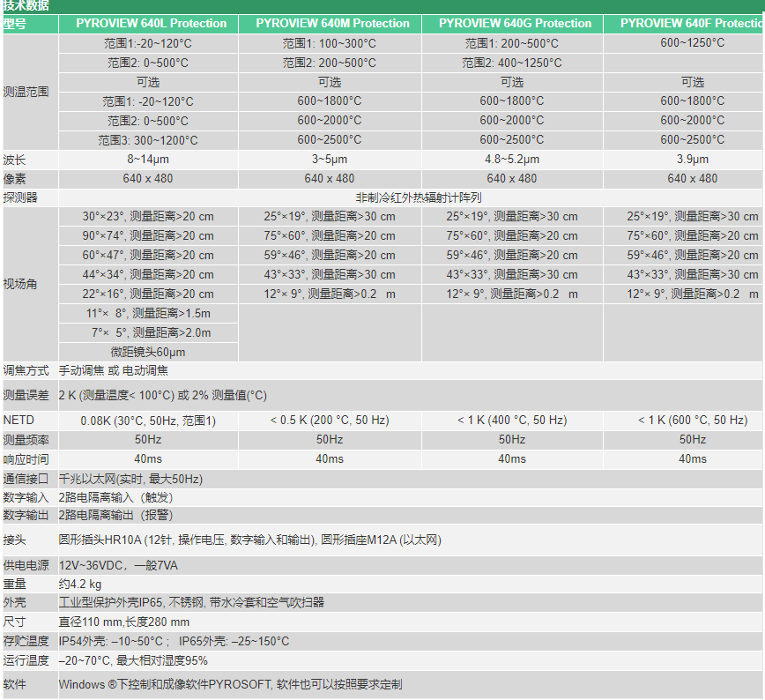
Task: Select cell 44°×34°, 测量距离>20 cm
Action: (148, 275)
